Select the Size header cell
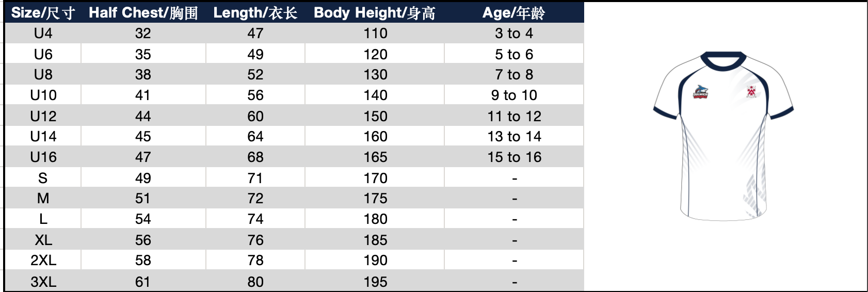 [x=43, y=12]
